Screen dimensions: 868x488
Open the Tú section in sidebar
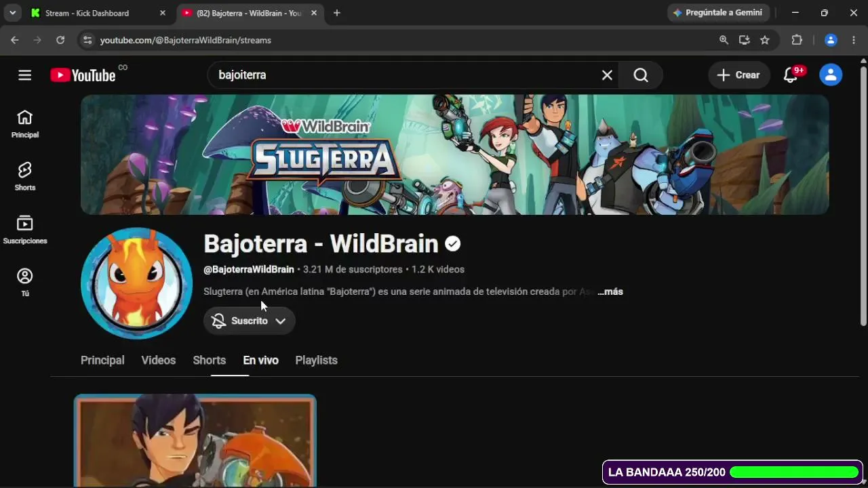pyautogui.click(x=25, y=282)
